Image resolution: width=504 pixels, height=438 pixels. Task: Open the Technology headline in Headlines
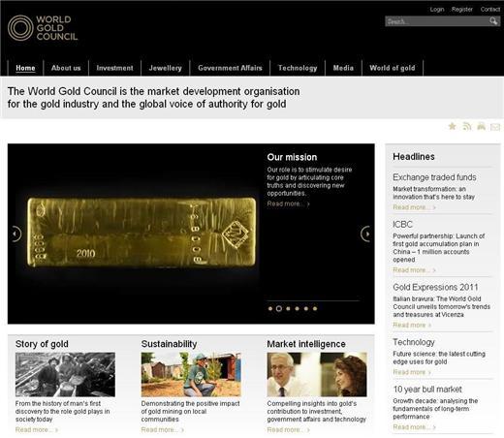[414, 342]
